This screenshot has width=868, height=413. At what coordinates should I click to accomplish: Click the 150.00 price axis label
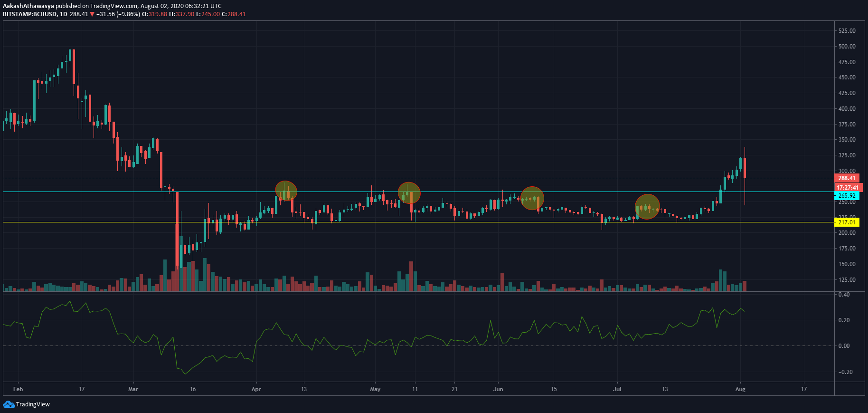click(847, 264)
